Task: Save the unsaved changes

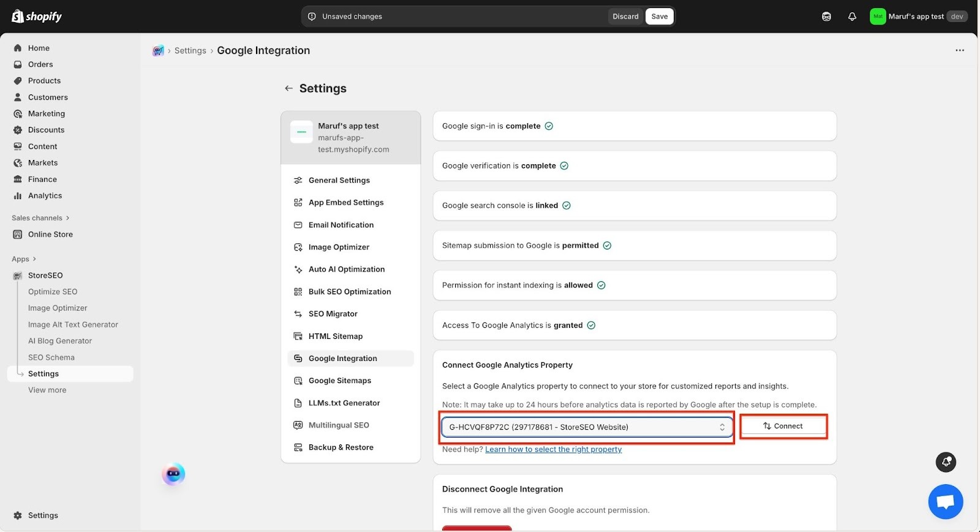Action: click(660, 17)
